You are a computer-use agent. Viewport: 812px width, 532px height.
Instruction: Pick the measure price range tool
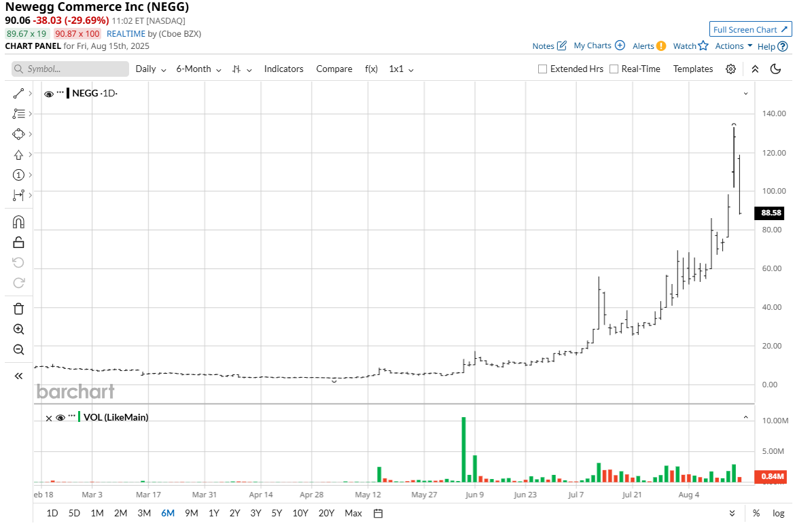18,195
